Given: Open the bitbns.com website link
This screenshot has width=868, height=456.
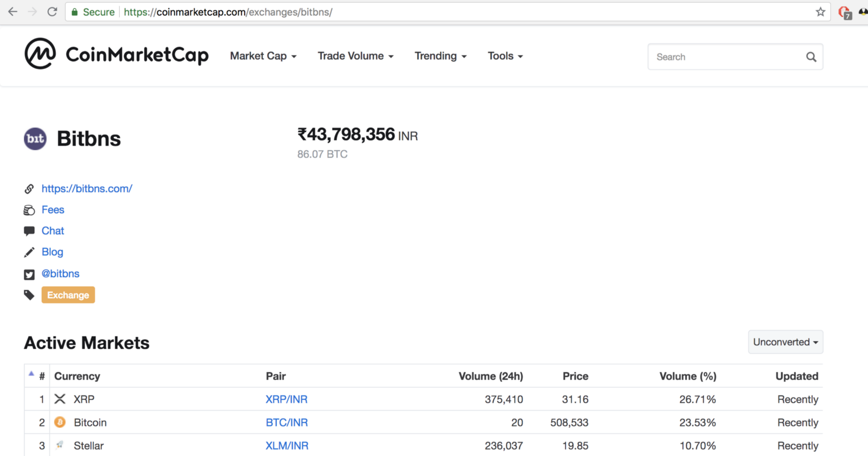Looking at the screenshot, I should pyautogui.click(x=87, y=189).
